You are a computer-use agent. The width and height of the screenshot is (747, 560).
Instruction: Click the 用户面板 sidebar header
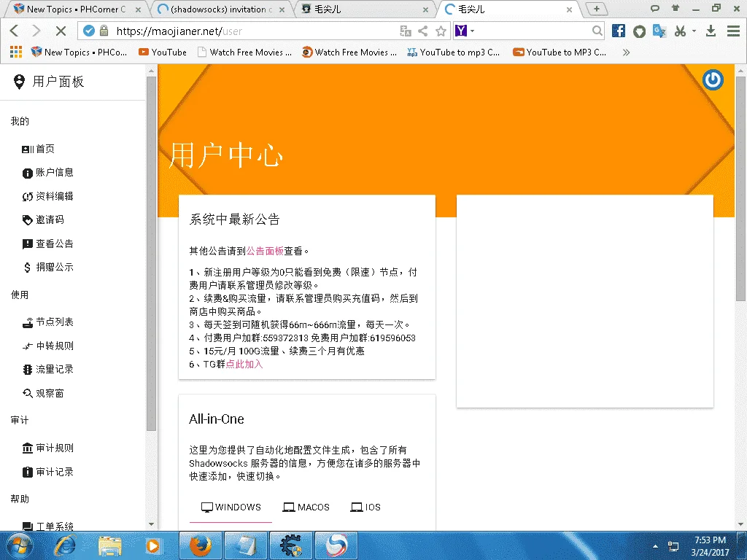tap(49, 82)
